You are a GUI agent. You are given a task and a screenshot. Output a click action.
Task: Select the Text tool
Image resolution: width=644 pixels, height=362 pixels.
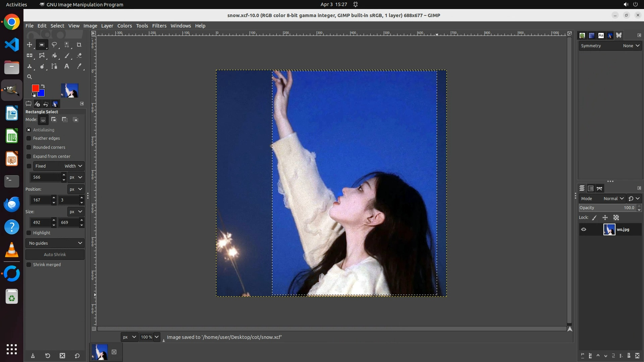tap(67, 66)
